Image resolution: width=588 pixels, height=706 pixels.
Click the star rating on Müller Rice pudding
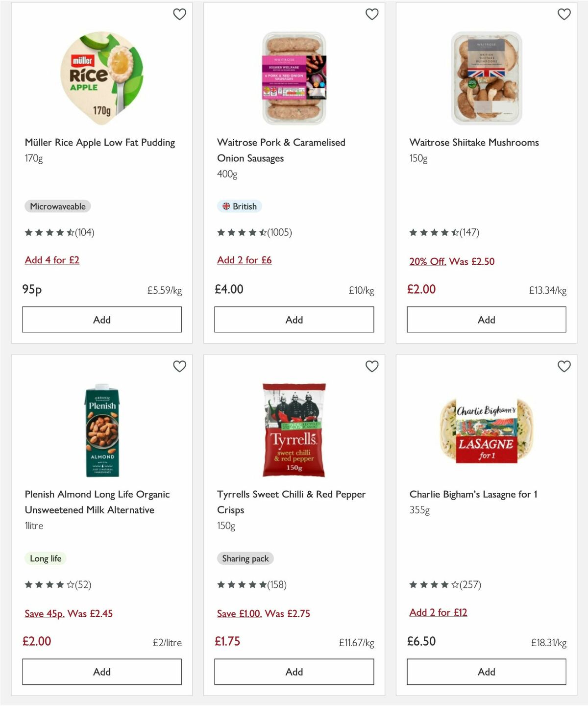50,232
